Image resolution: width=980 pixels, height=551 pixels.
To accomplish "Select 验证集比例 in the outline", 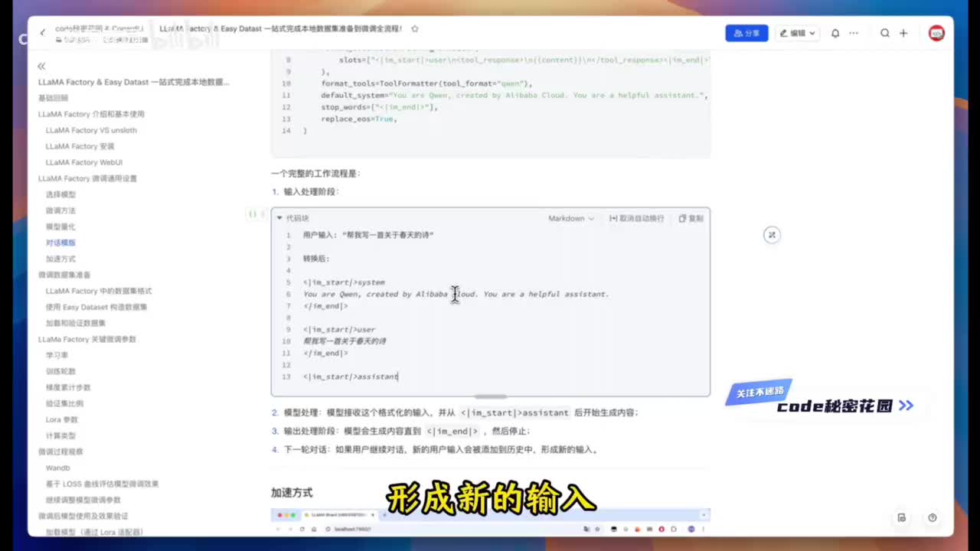I will tap(64, 403).
